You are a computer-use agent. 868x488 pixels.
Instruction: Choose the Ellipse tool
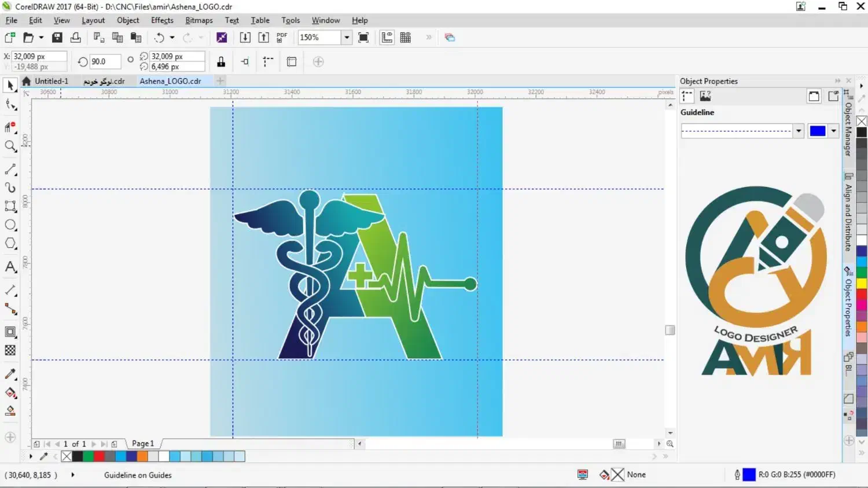[x=10, y=225]
